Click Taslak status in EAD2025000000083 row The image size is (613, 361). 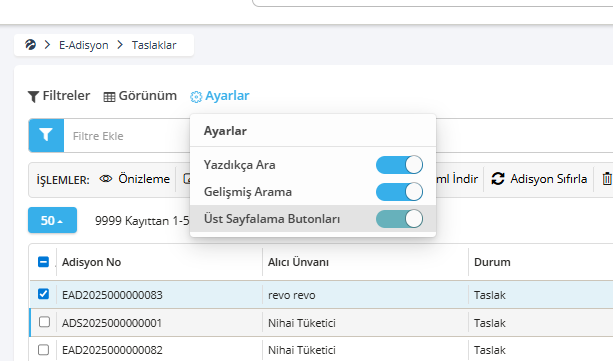click(490, 295)
